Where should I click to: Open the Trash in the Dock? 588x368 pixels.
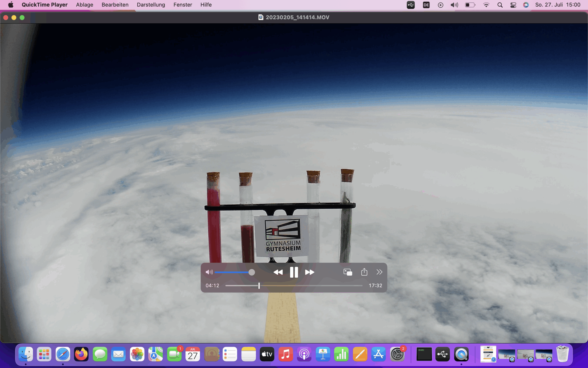(563, 354)
